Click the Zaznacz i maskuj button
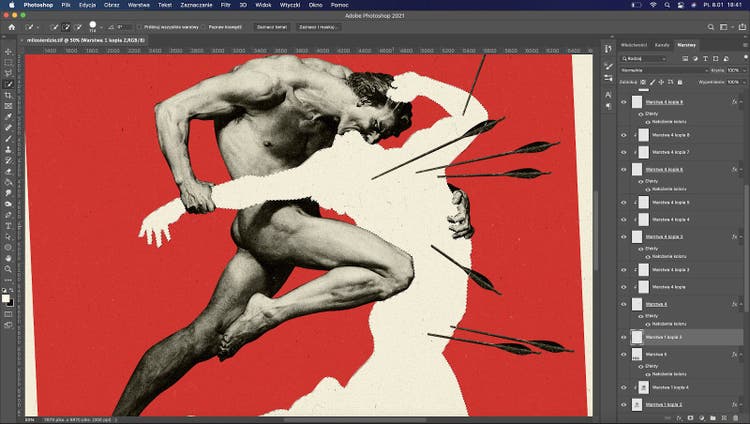The height and width of the screenshot is (424, 750). click(319, 27)
